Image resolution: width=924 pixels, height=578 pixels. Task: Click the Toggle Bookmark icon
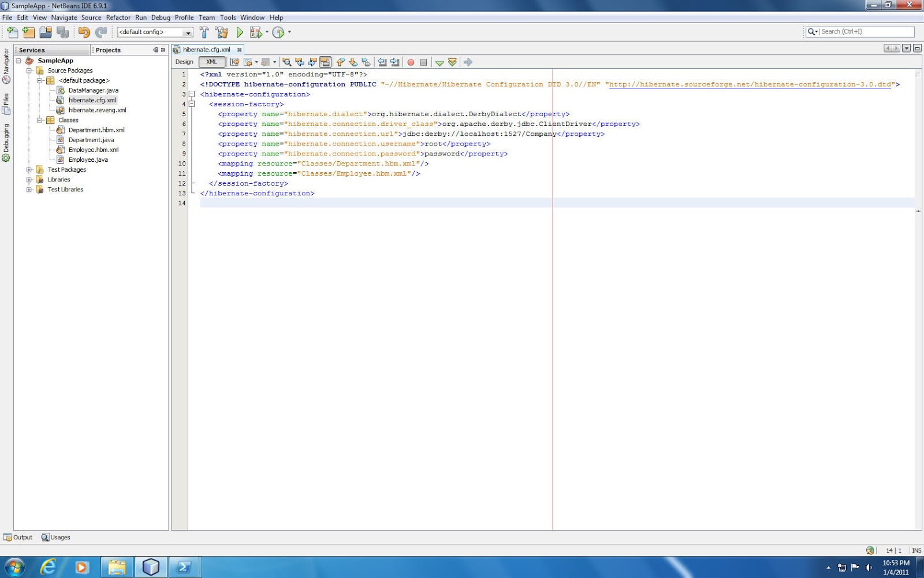pos(366,62)
